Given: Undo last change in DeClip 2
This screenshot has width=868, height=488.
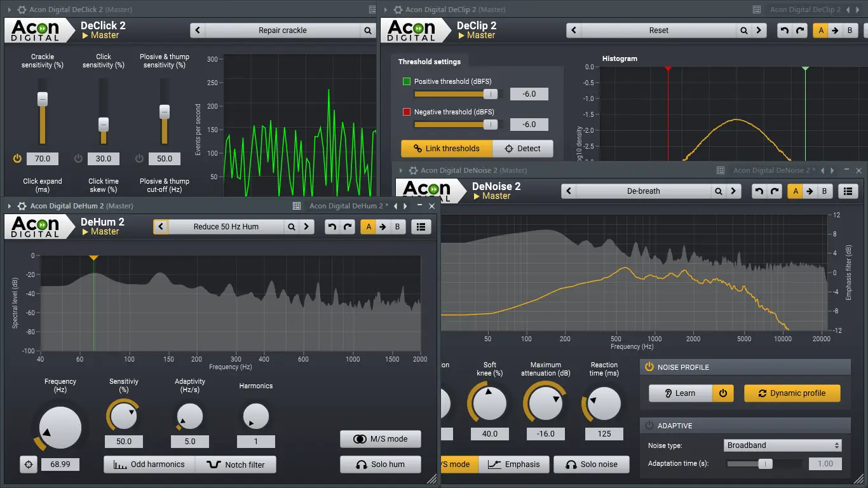Looking at the screenshot, I should [x=785, y=30].
